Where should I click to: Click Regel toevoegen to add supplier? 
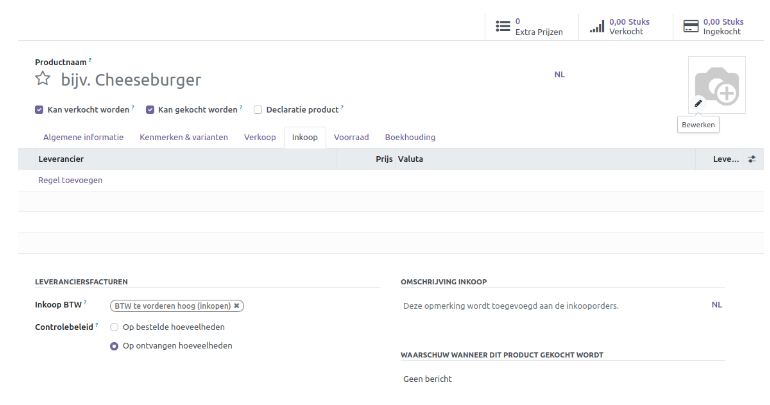70,180
